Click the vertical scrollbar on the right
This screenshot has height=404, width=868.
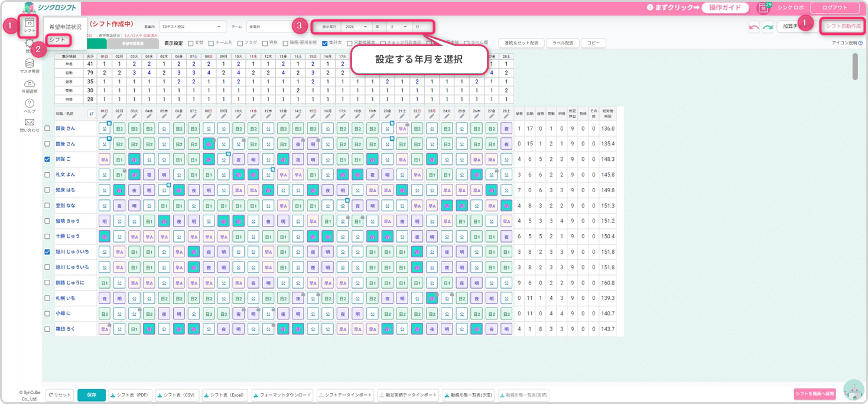[x=855, y=66]
